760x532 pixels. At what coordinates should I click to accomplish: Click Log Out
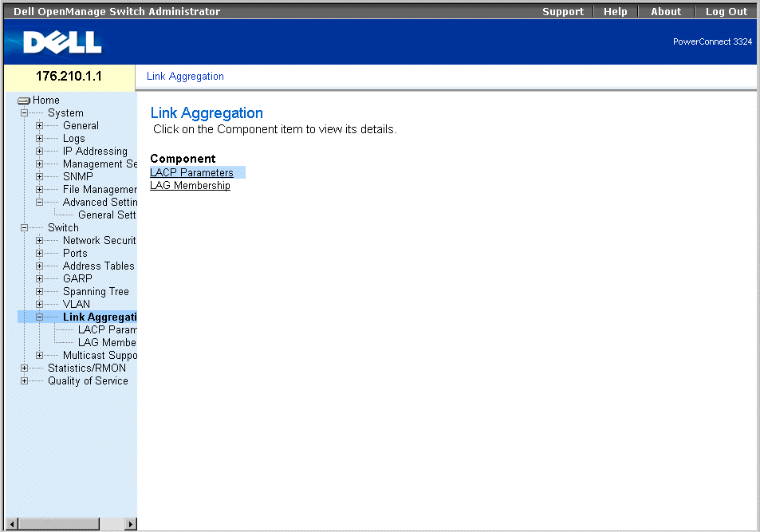(726, 12)
